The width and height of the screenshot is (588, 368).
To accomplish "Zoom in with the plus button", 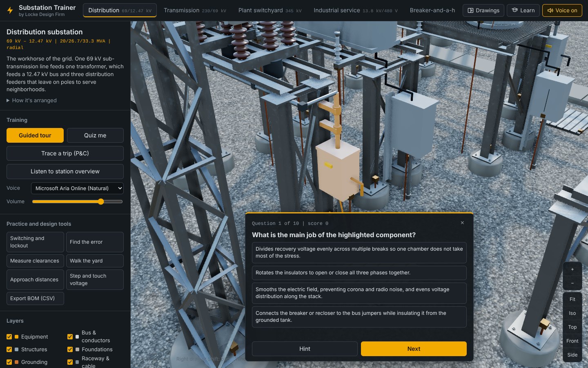I will [x=572, y=269].
